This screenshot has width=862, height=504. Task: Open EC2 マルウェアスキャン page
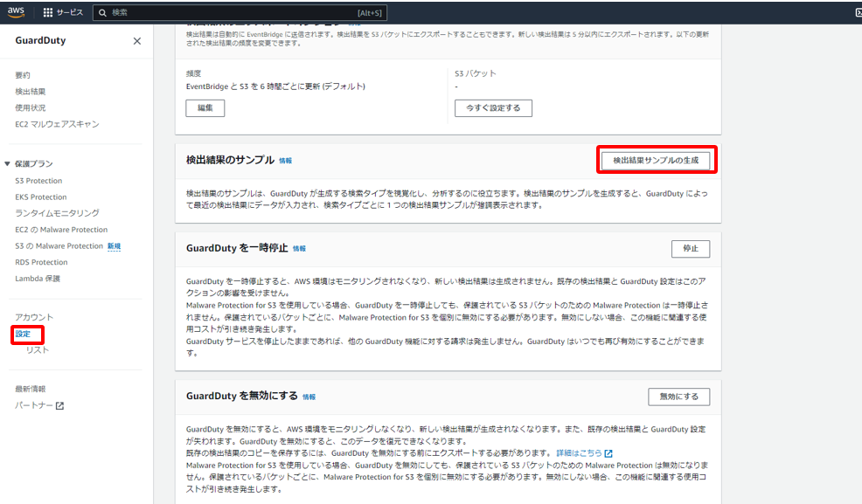(x=57, y=124)
